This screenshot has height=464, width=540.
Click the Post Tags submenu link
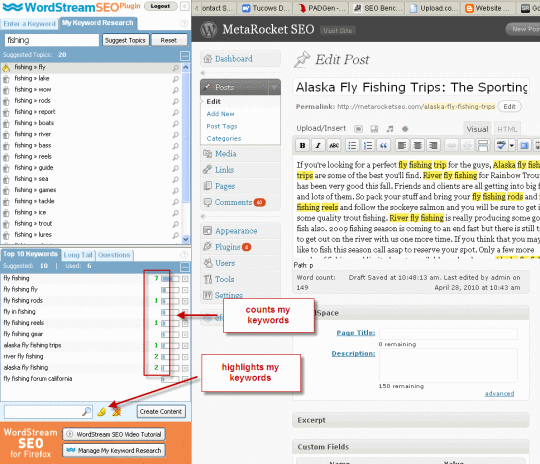coord(222,126)
